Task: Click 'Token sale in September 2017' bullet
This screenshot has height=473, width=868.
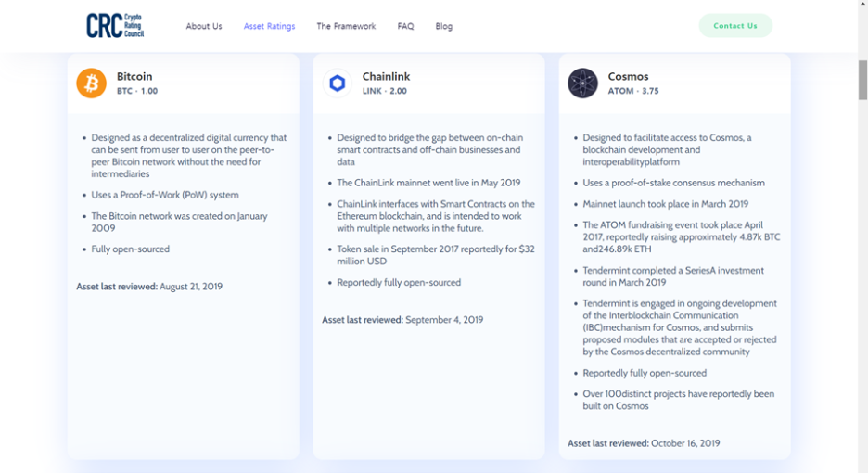Action: 436,255
